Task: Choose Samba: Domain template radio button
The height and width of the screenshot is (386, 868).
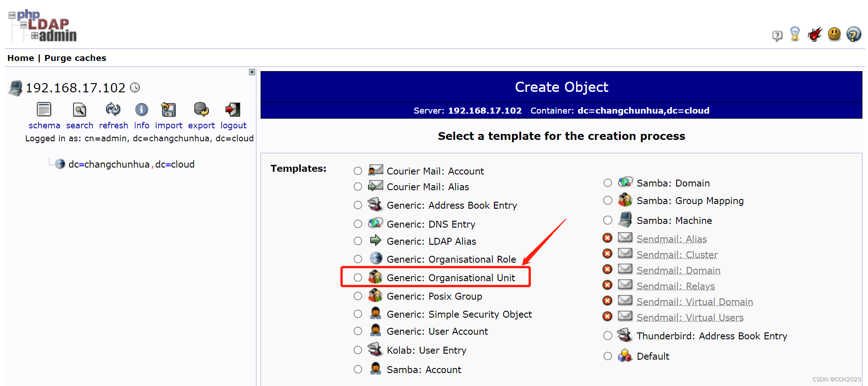Action: pyautogui.click(x=608, y=183)
